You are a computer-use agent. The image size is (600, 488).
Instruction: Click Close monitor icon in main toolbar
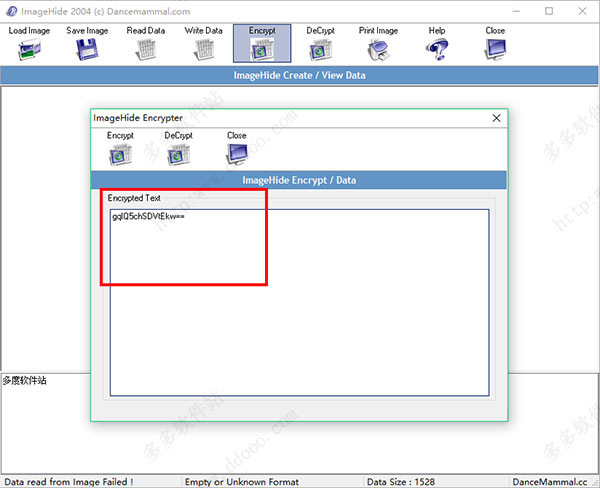(x=495, y=50)
